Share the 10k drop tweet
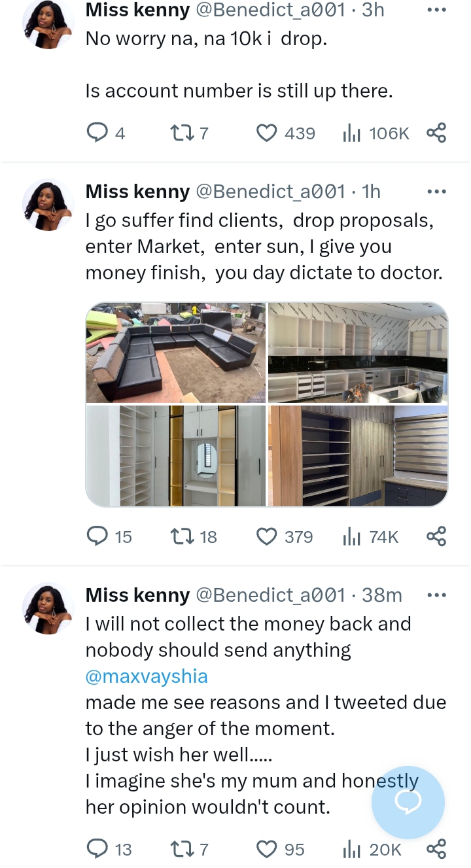 (436, 133)
